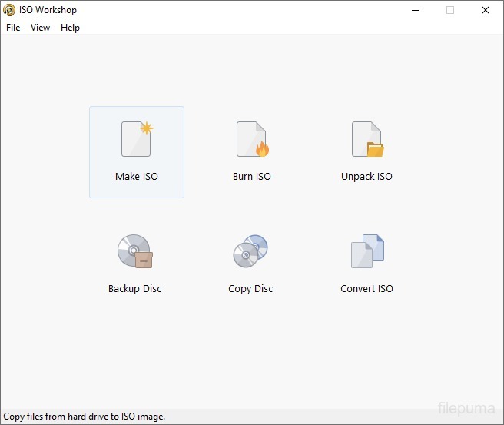
Task: Click the status bar text about copying files
Action: pos(85,417)
